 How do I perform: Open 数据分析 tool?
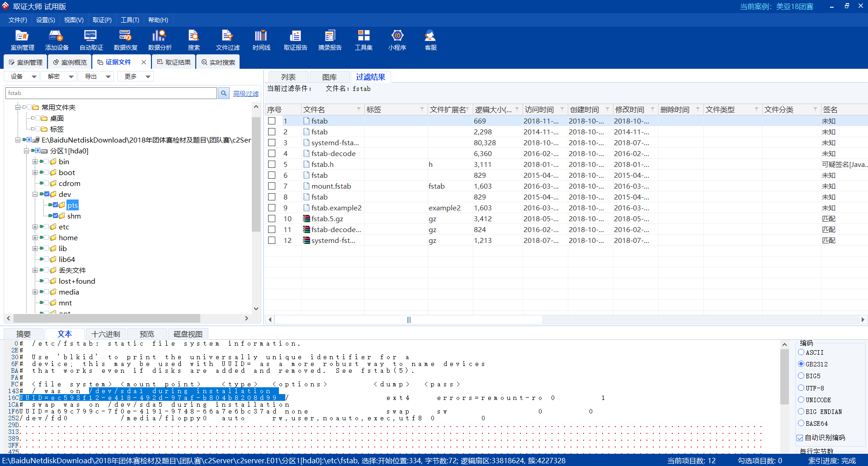pyautogui.click(x=160, y=40)
